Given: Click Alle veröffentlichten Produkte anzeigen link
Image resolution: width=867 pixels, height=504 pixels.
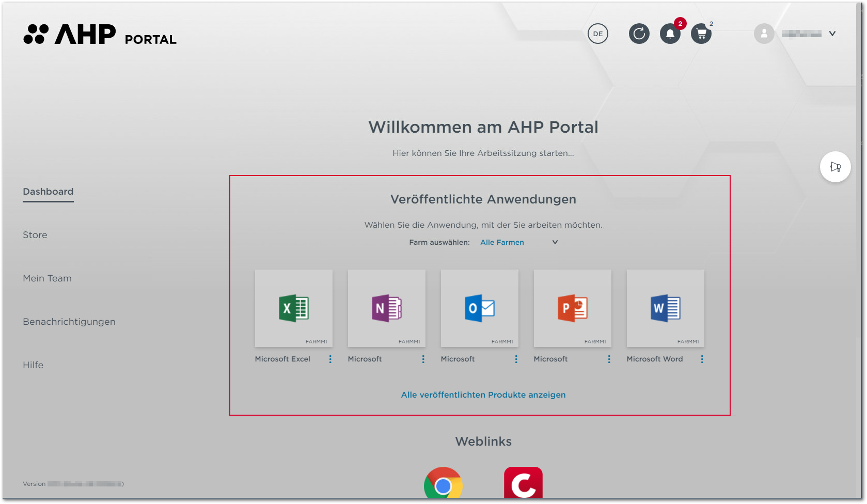Looking at the screenshot, I should click(x=483, y=395).
